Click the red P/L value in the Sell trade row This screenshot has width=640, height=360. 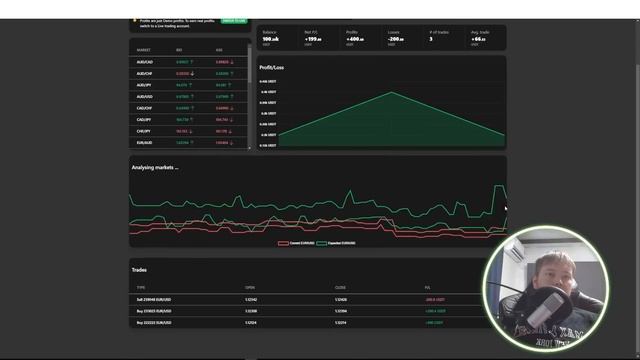click(435, 300)
